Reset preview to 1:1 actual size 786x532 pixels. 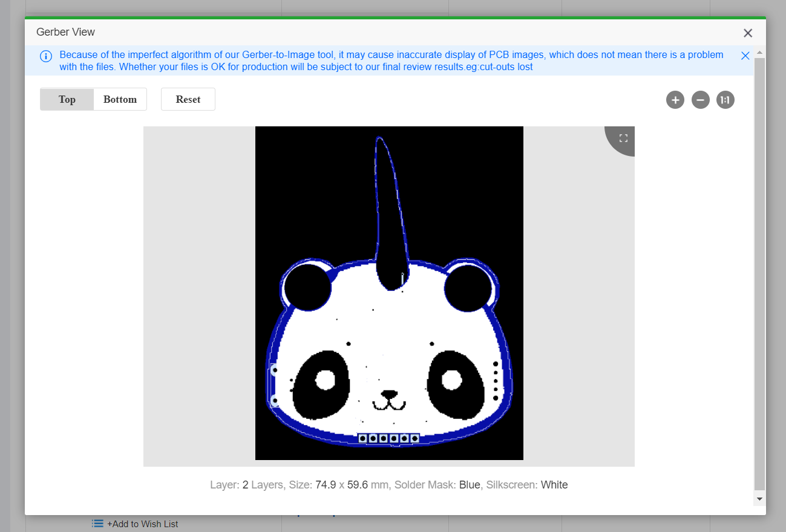pos(725,99)
